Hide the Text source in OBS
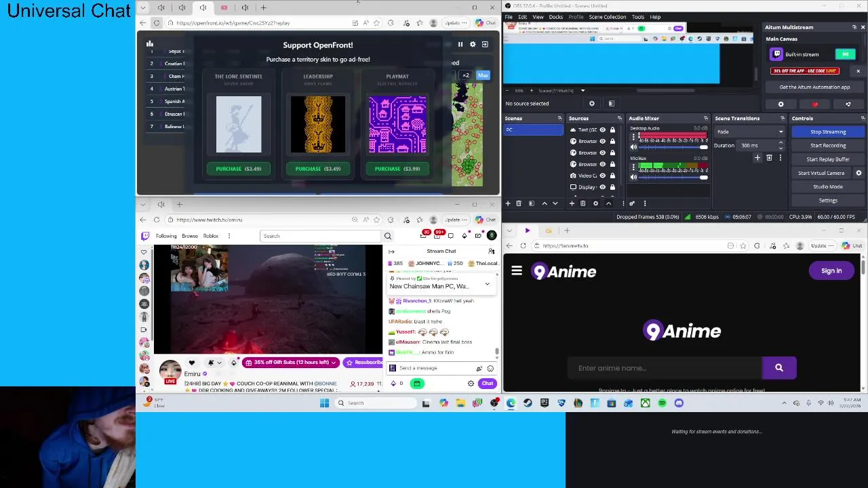Viewport: 868px width, 488px height. coord(602,129)
